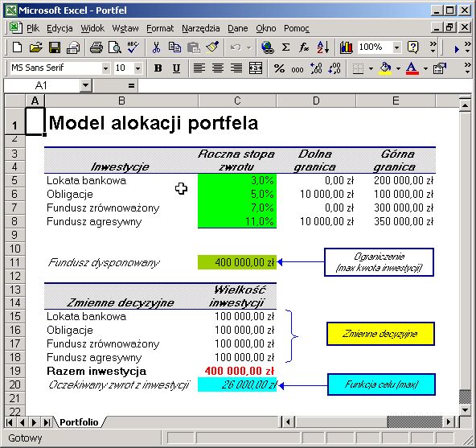Save the workbook with the floppy disk icon
The image size is (476, 448).
coord(55,47)
